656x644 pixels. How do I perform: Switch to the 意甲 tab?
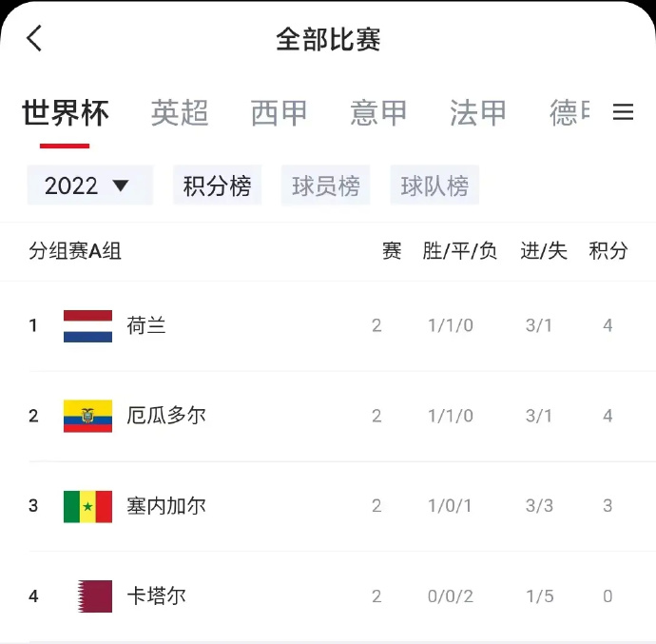[378, 113]
